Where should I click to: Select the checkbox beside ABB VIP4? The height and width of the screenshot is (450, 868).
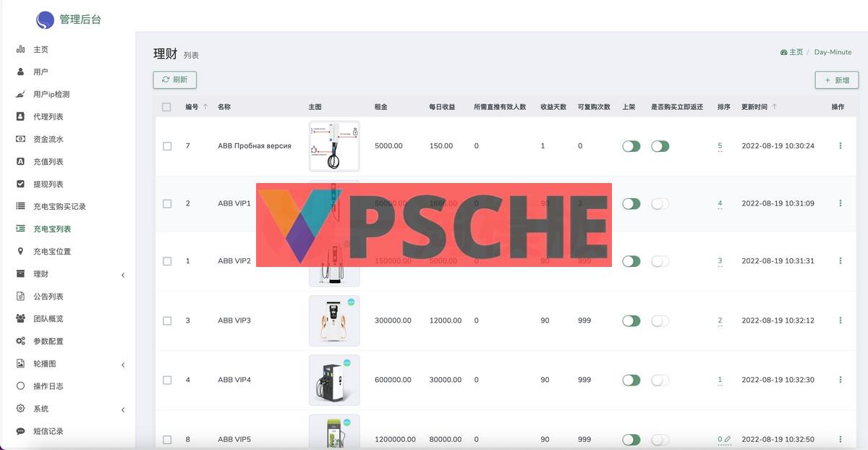click(x=166, y=380)
